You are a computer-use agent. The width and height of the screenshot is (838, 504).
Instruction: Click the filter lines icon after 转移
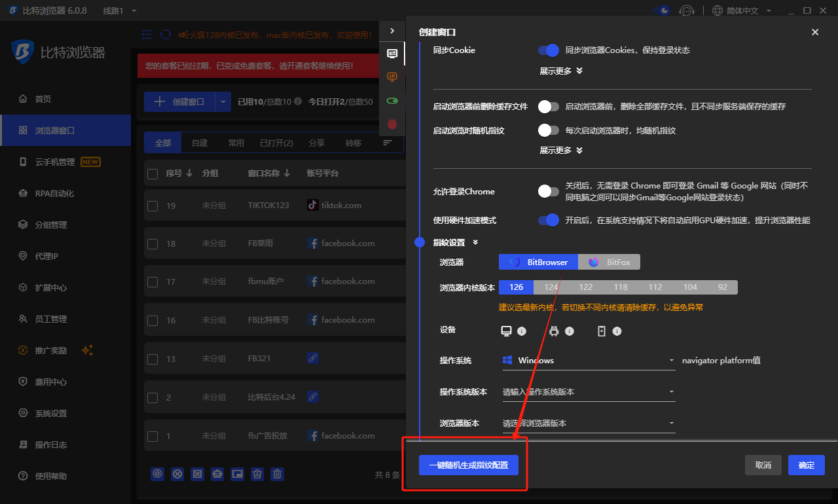[388, 143]
